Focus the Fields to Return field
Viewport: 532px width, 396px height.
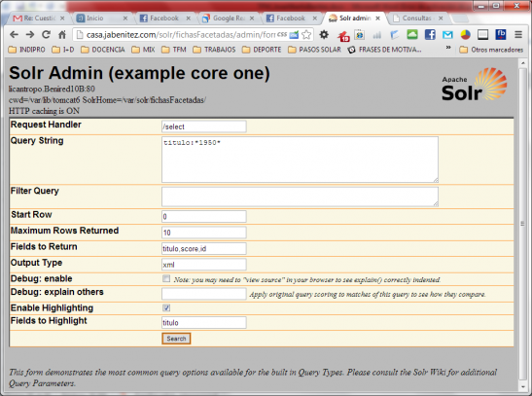204,248
